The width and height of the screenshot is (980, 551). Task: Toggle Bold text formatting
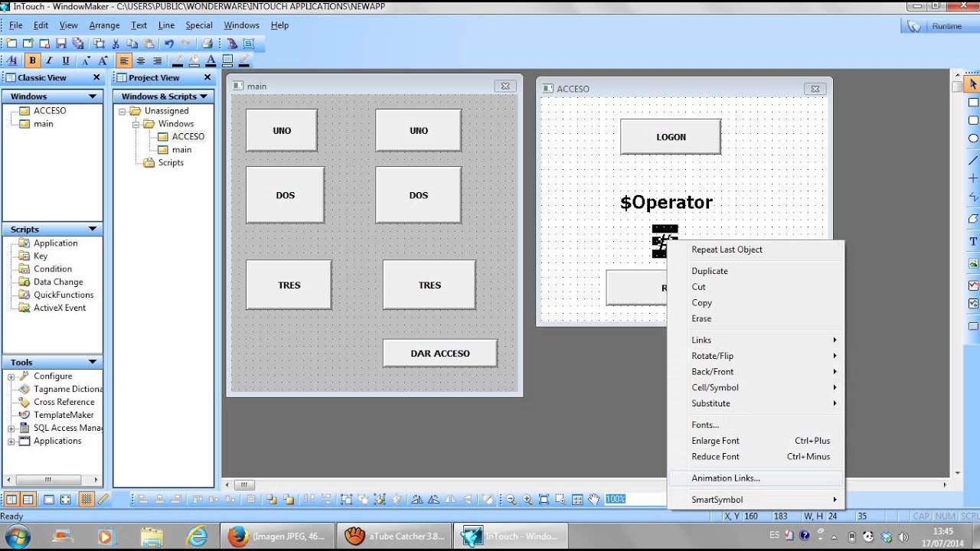(32, 60)
